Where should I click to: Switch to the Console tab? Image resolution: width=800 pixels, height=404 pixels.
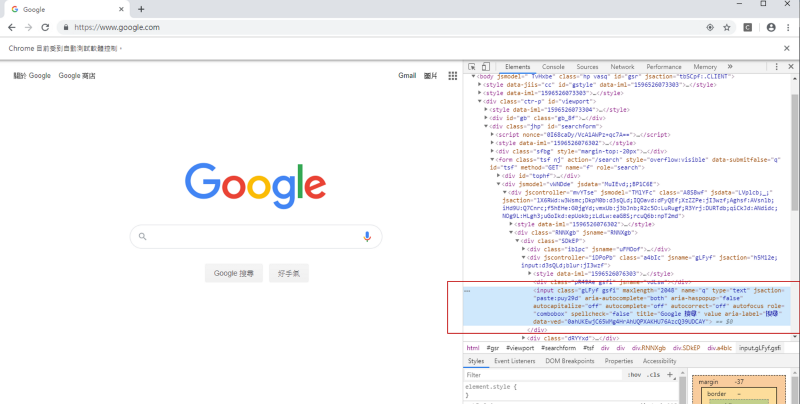tap(553, 67)
